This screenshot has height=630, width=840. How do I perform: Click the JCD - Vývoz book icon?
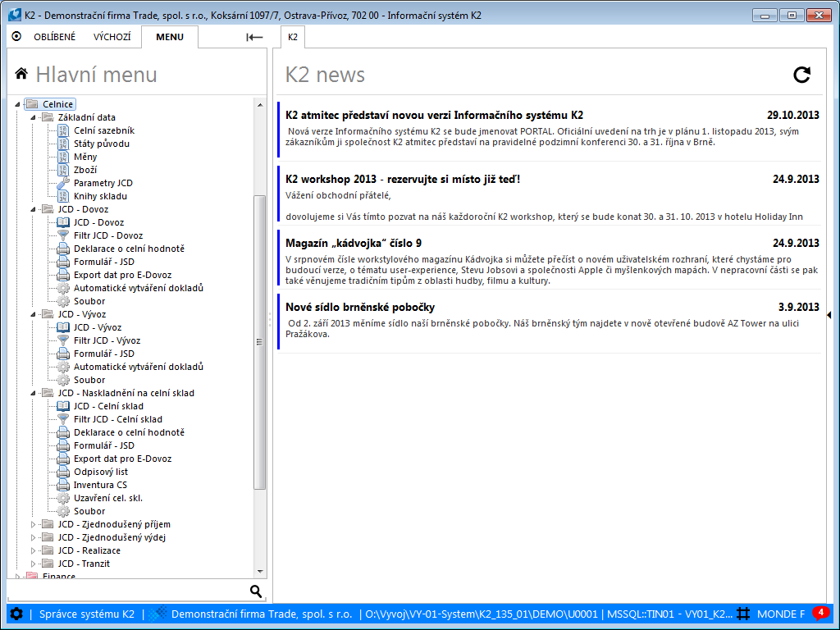pos(63,327)
